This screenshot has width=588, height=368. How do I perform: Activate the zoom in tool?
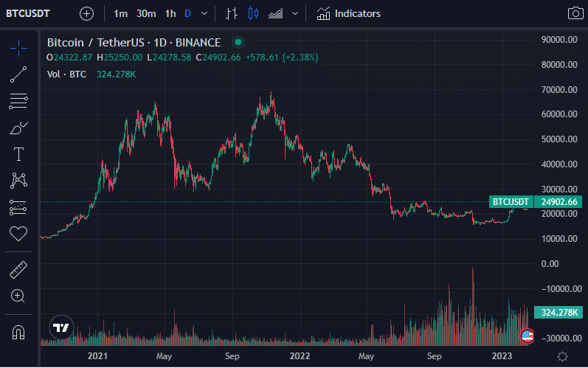(18, 296)
